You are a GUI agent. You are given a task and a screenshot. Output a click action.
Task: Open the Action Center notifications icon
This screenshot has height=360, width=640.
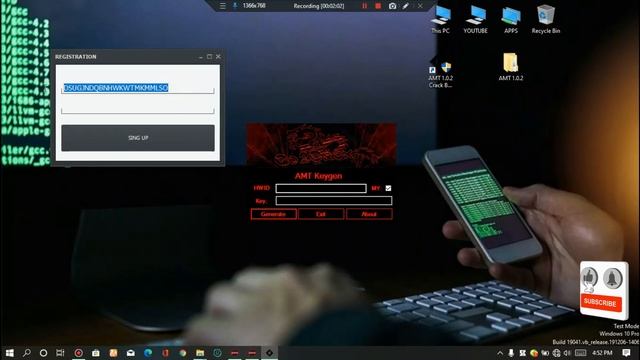click(x=627, y=353)
